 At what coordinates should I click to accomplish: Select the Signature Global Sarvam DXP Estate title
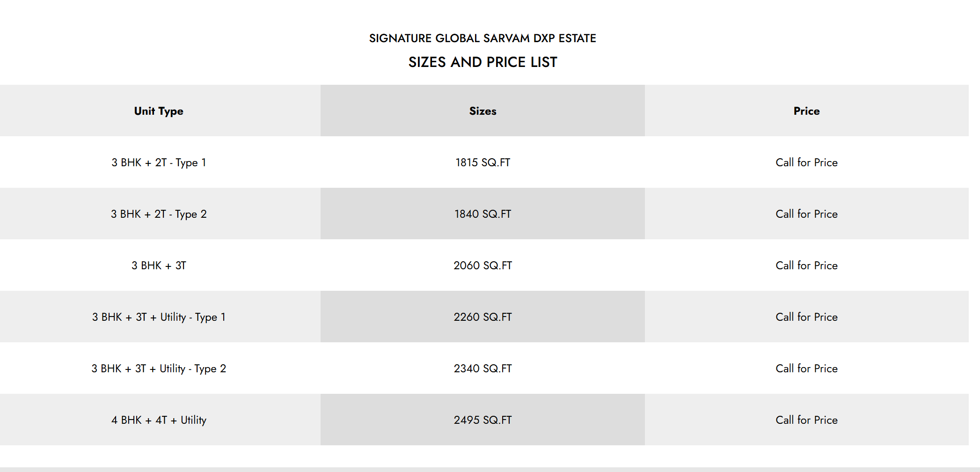483,38
